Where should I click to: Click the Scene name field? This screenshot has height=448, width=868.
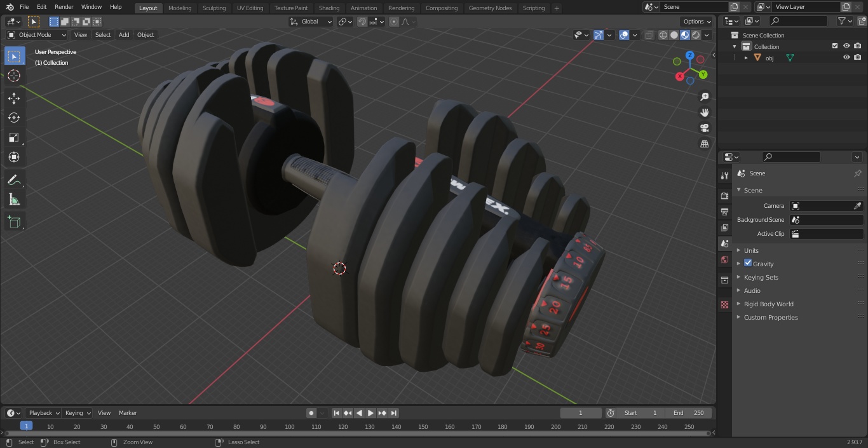[x=694, y=6]
